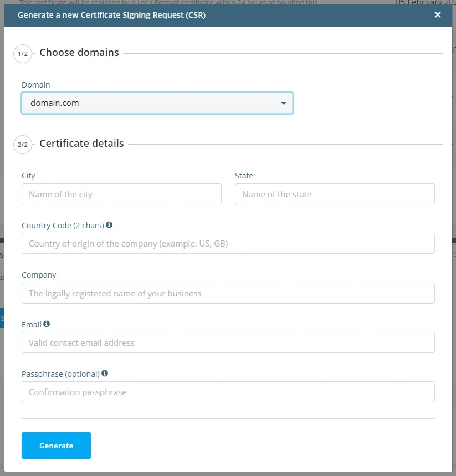Click the 2/2 step badge
Screen dimensions: 456x476
click(x=23, y=145)
